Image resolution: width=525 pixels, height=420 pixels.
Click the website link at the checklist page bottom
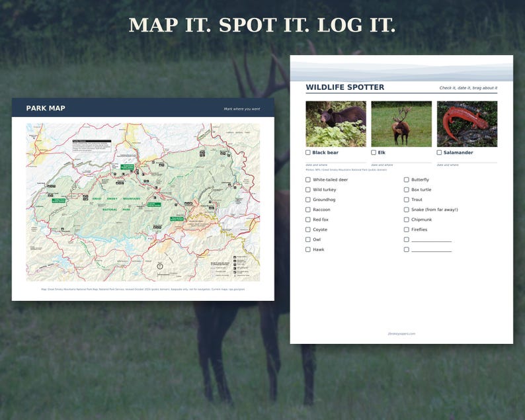[x=401, y=333]
